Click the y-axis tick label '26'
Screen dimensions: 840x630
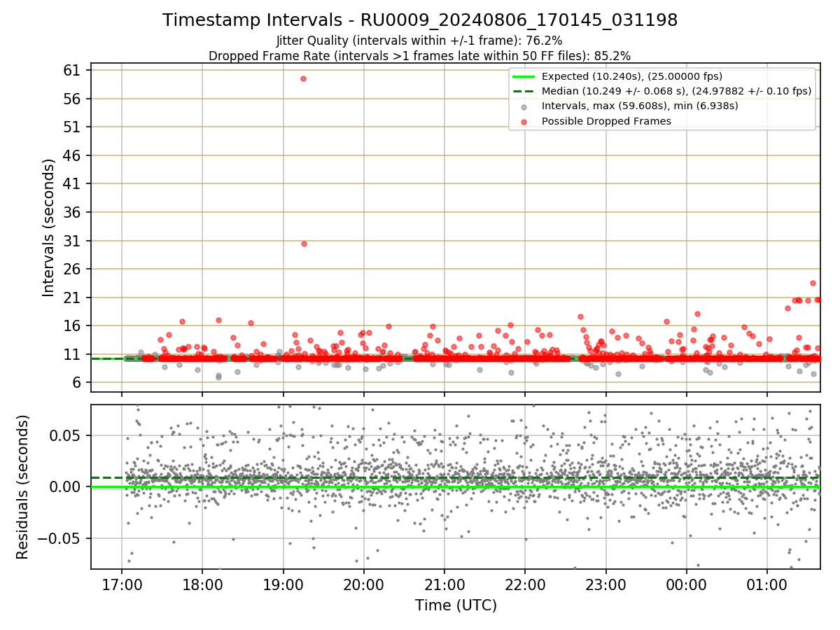point(73,269)
